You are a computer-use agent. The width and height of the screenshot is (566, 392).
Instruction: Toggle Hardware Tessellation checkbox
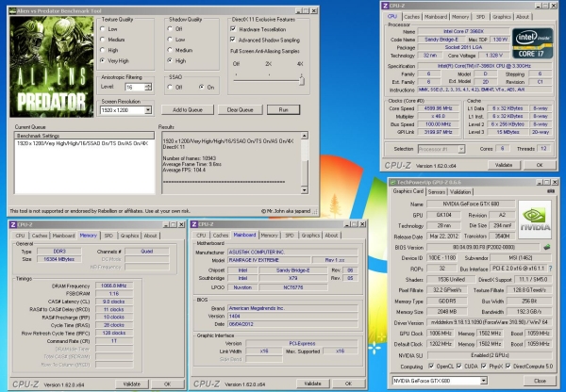[x=233, y=29]
